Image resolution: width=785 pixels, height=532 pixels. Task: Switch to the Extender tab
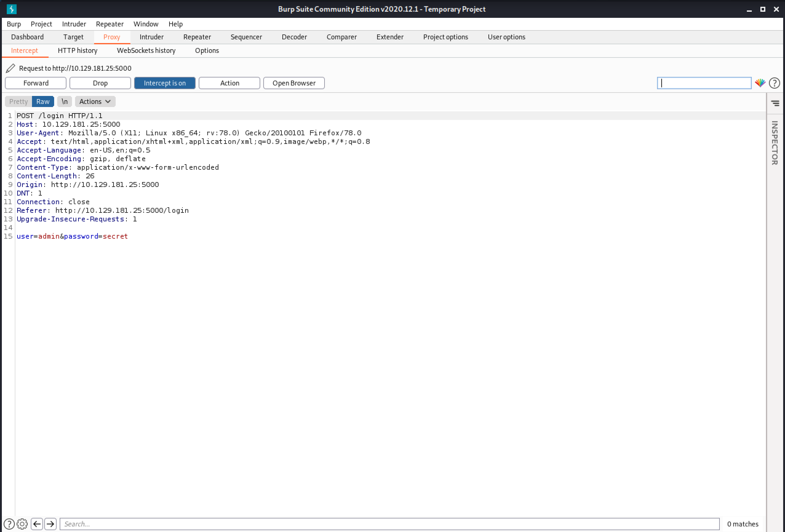[x=390, y=37]
